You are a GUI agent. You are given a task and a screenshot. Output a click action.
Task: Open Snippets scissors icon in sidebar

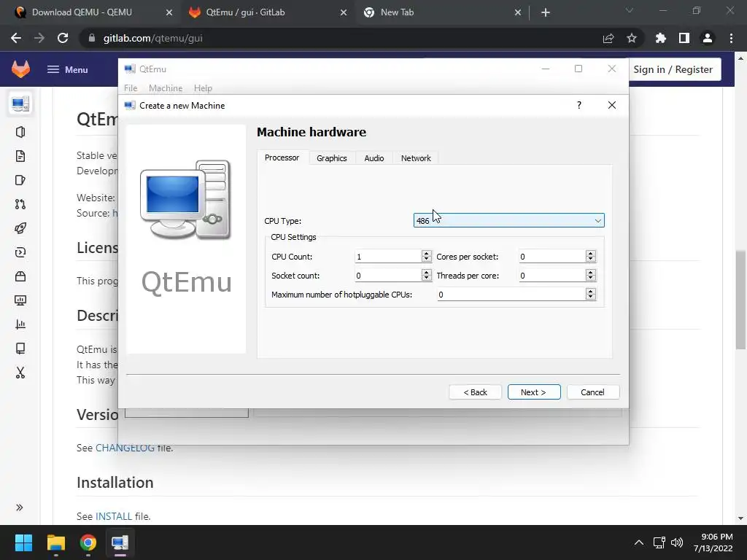click(20, 373)
